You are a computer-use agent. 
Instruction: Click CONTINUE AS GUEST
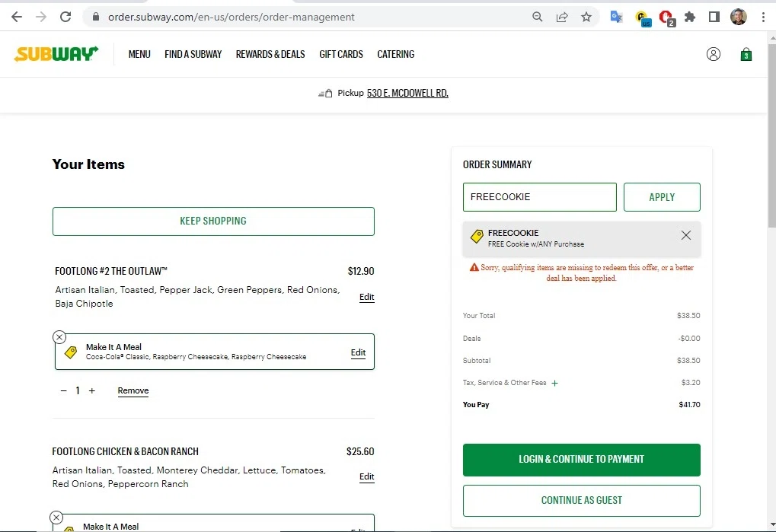[582, 500]
